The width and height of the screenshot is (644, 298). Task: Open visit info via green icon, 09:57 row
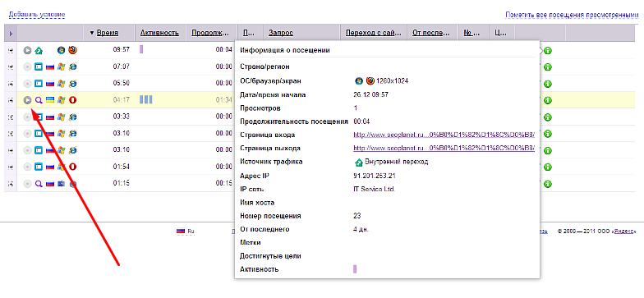[x=547, y=51]
